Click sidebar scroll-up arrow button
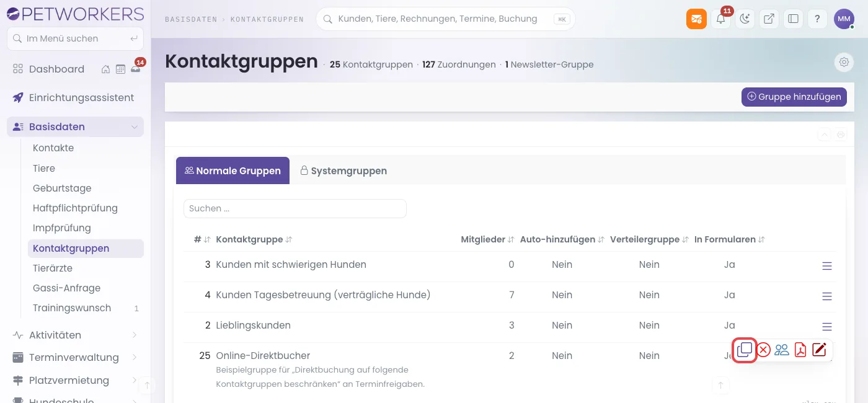The image size is (868, 403). (147, 385)
